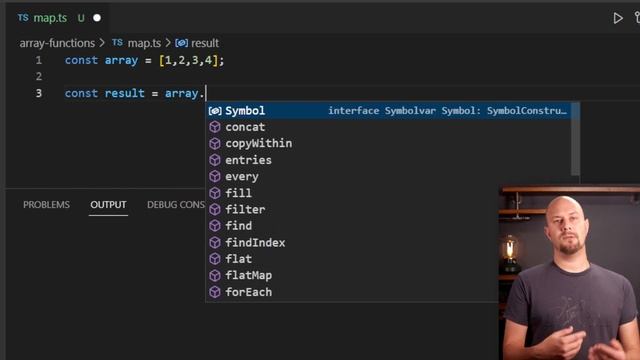640x360 pixels.
Task: Switch to the OUTPUT panel tab
Action: click(x=108, y=204)
